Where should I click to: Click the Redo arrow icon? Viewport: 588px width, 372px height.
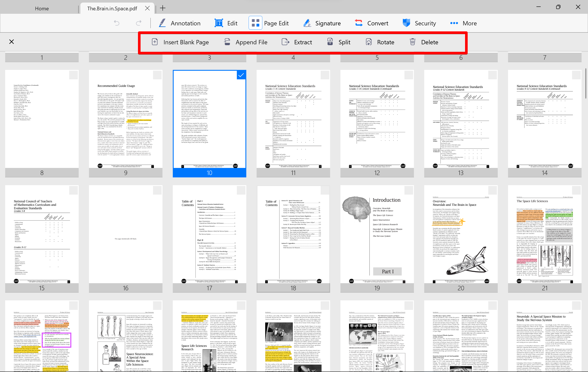[x=139, y=23]
